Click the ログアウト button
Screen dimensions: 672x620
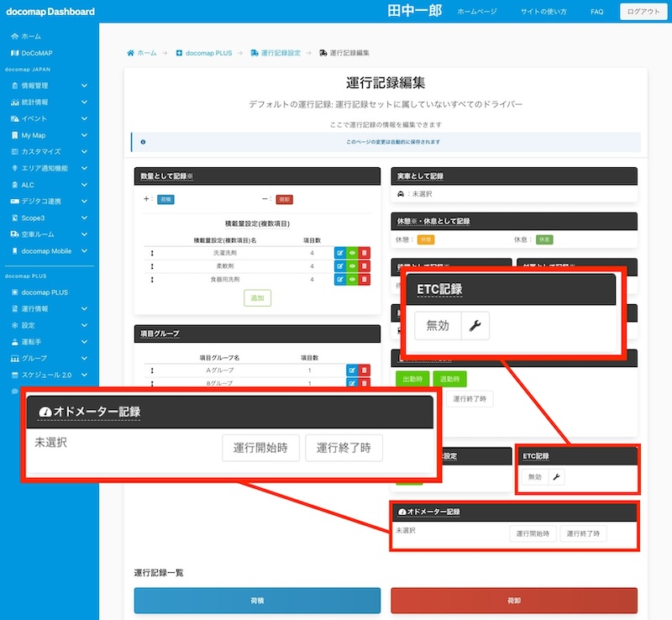pyautogui.click(x=643, y=13)
